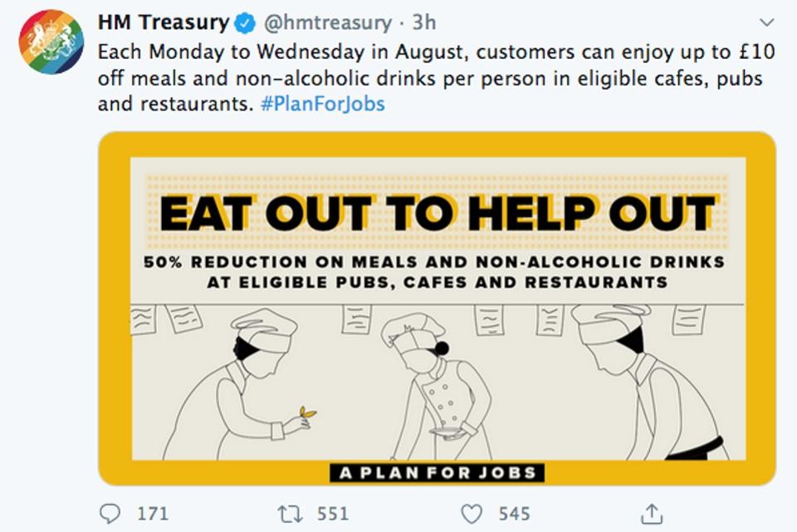
Task: Click the 3h timestamp
Action: tap(423, 22)
